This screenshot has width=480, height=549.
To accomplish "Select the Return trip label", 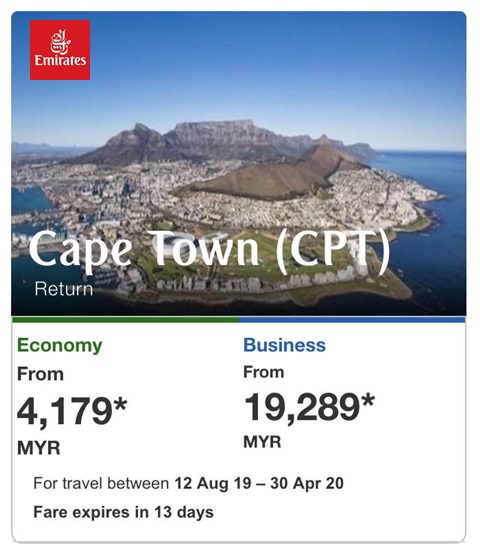I will point(64,289).
